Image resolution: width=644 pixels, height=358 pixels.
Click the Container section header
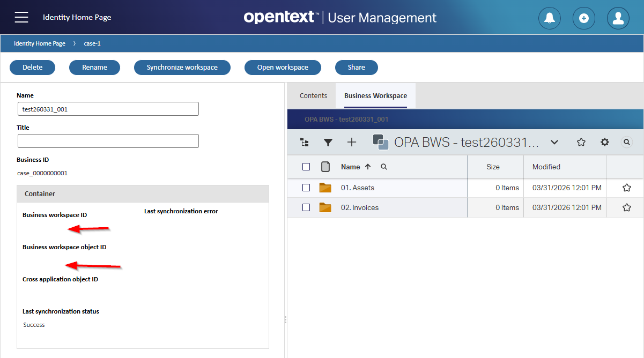point(143,193)
